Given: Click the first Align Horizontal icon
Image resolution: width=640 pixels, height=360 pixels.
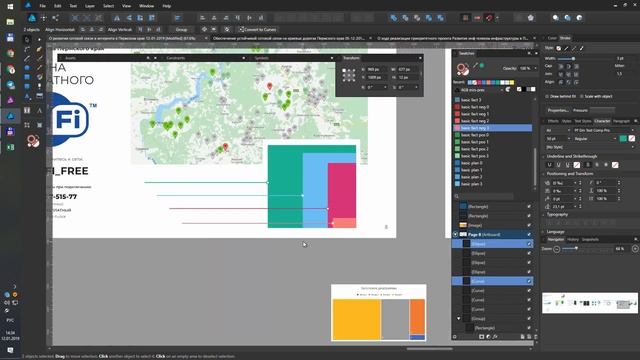Looking at the screenshot, I should pos(83,29).
